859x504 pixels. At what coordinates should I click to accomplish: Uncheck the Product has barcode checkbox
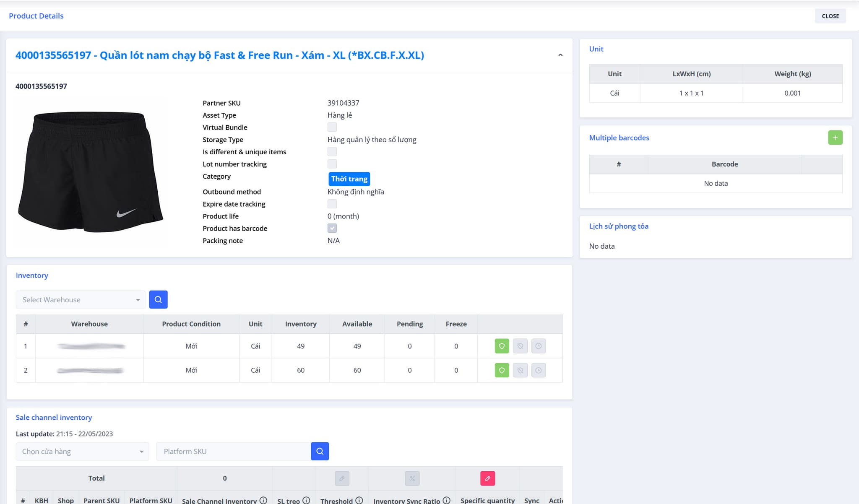(x=332, y=228)
